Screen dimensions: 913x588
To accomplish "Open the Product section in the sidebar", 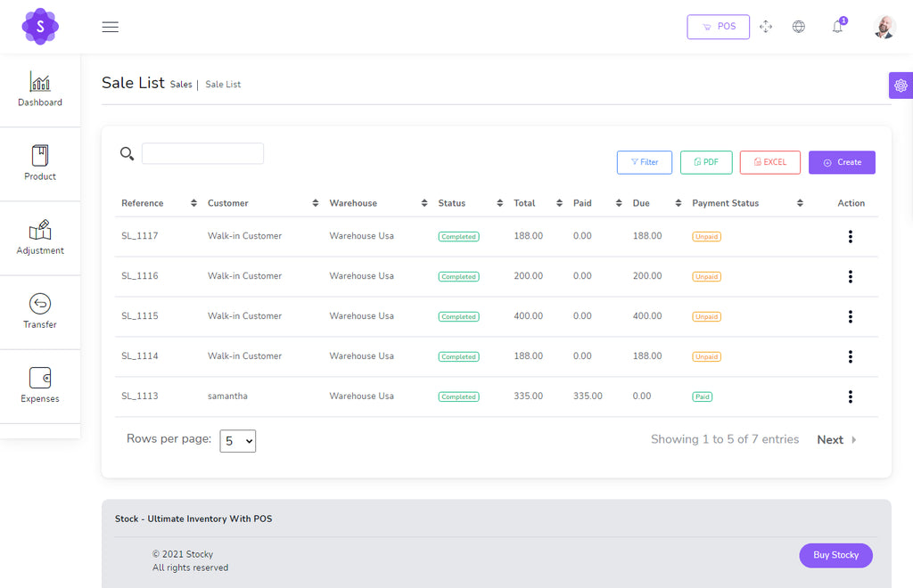I will pyautogui.click(x=39, y=163).
